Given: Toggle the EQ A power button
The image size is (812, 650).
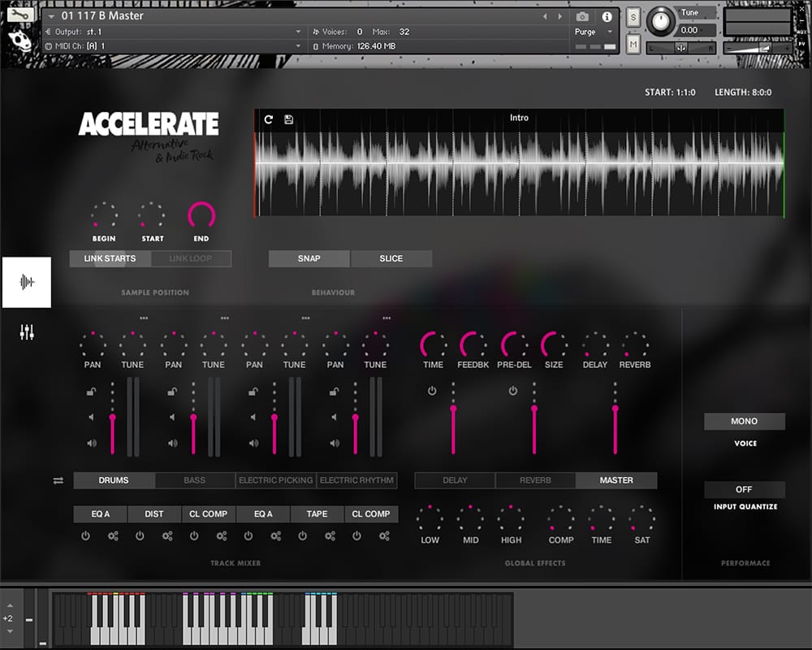Looking at the screenshot, I should tap(86, 536).
